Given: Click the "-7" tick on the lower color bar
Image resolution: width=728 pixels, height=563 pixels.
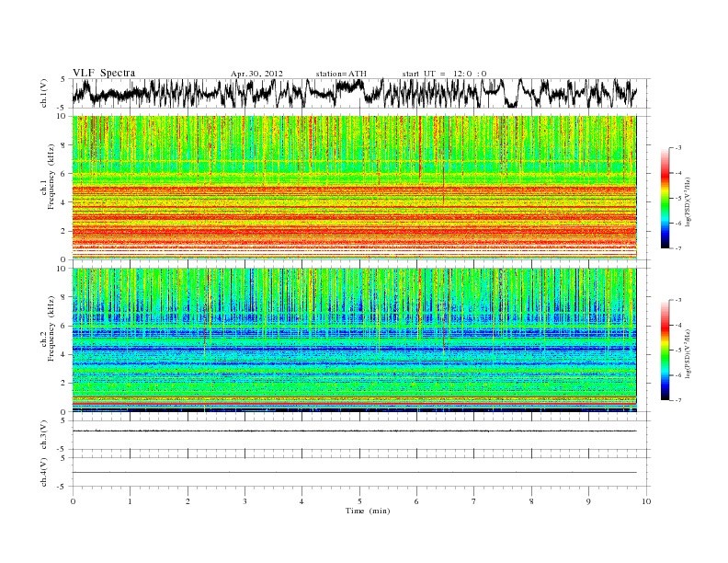Looking at the screenshot, I should (677, 400).
